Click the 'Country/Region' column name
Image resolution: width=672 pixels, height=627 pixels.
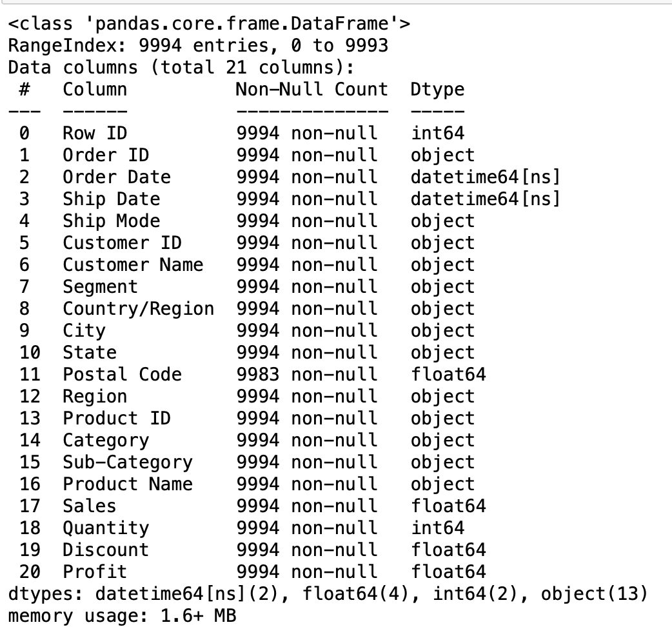click(138, 308)
